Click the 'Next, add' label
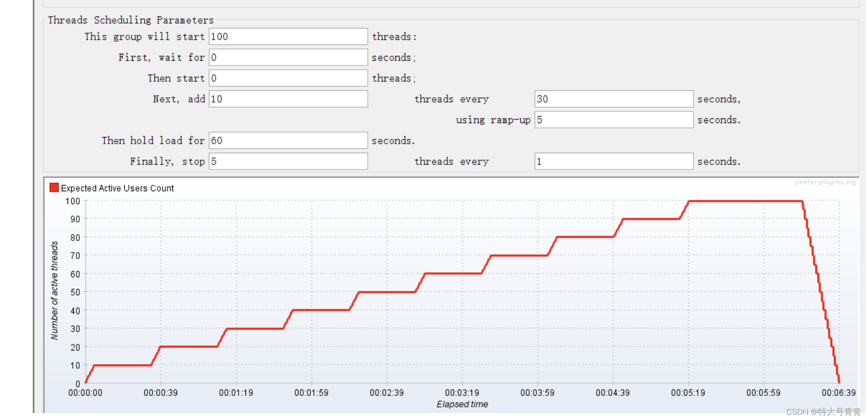This screenshot has height=420, width=868. (179, 99)
